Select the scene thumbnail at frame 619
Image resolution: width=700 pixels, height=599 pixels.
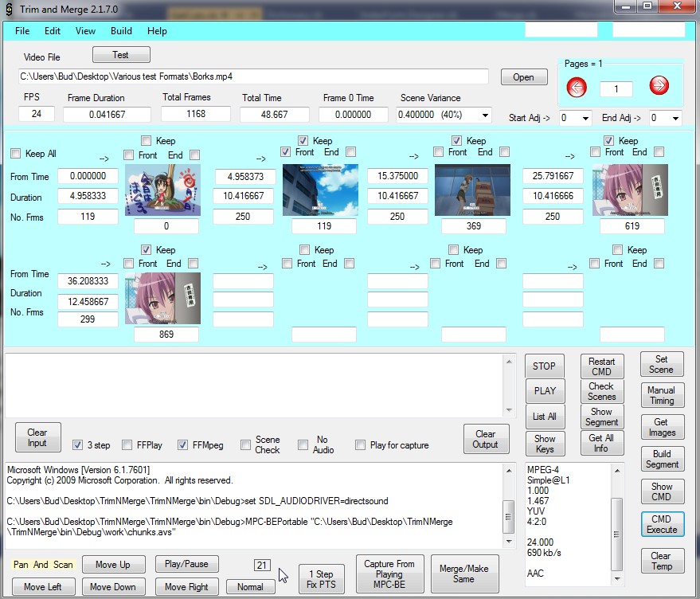(630, 190)
